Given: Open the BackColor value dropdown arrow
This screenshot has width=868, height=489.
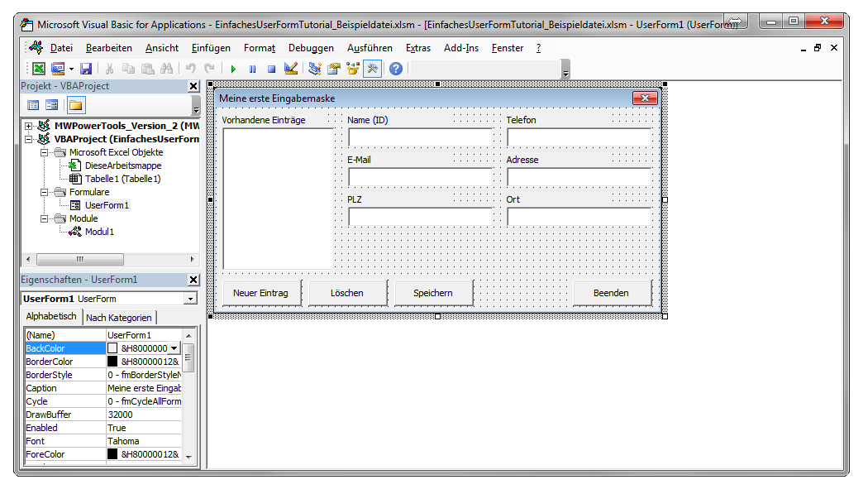Looking at the screenshot, I should click(174, 348).
